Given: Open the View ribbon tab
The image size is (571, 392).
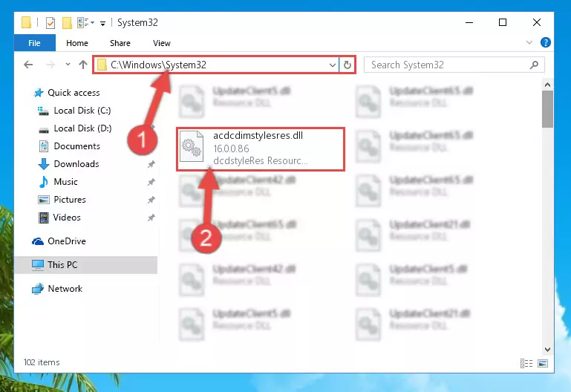Looking at the screenshot, I should pos(162,43).
